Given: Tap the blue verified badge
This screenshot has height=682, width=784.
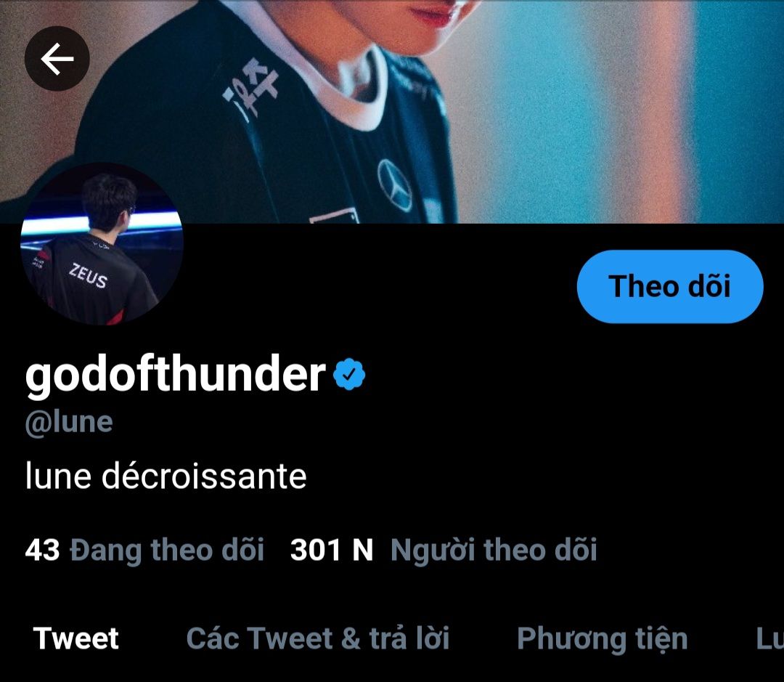Looking at the screenshot, I should coord(349,374).
